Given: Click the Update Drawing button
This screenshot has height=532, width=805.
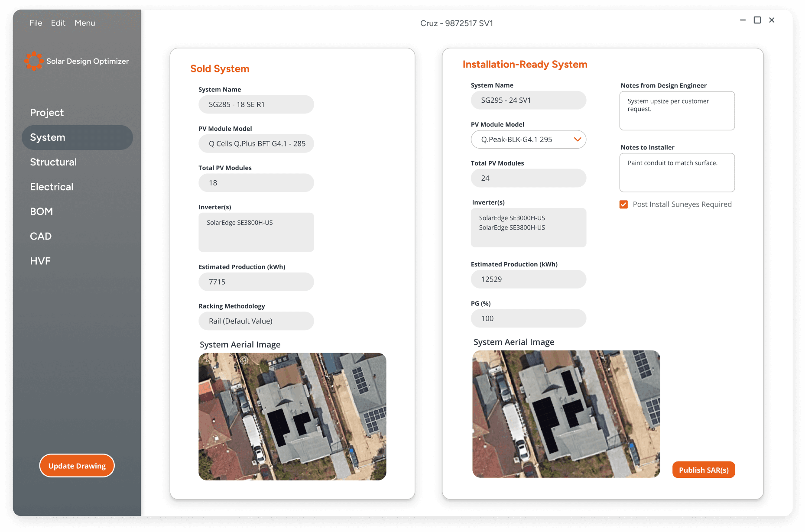Looking at the screenshot, I should [77, 466].
